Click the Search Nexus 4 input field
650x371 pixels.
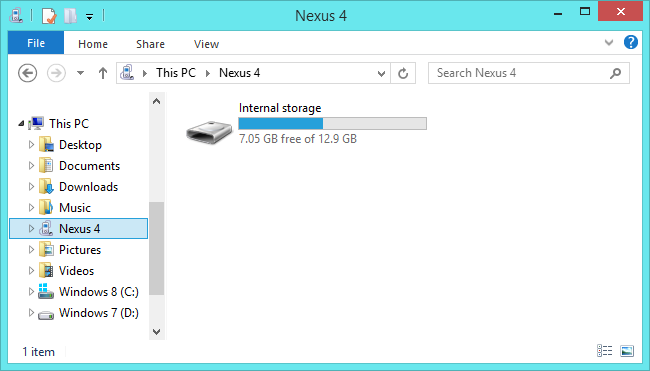coord(521,73)
